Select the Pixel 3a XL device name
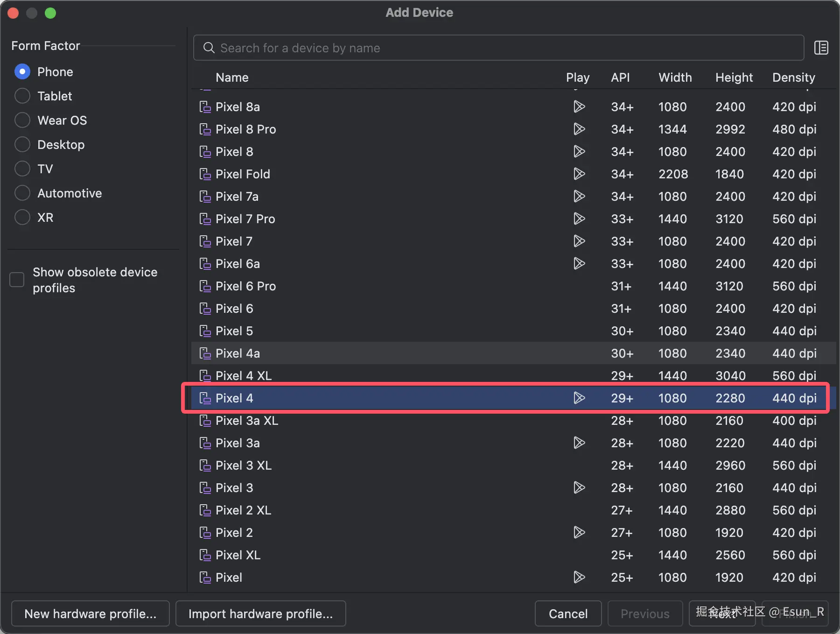Viewport: 840px width, 634px height. click(247, 421)
